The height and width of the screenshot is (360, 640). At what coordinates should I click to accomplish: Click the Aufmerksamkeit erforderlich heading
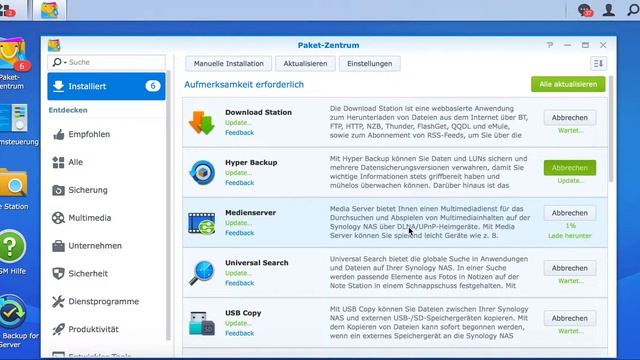pos(244,84)
